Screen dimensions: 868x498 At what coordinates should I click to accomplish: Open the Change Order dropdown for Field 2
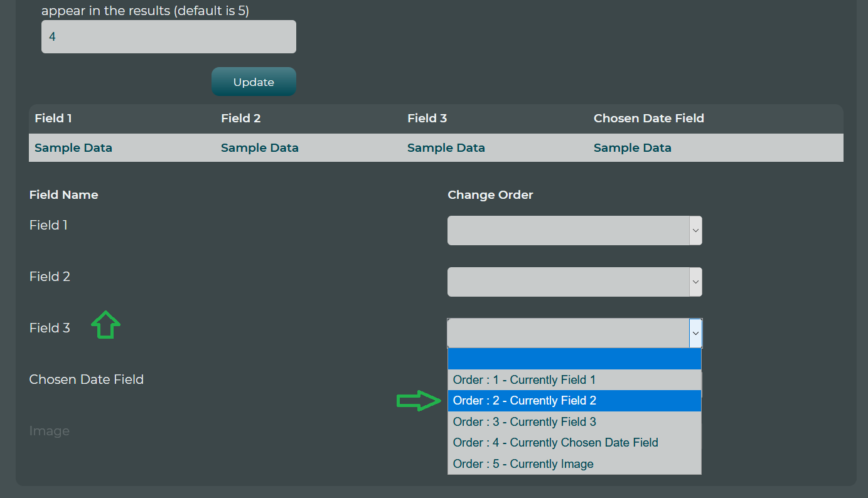point(574,282)
